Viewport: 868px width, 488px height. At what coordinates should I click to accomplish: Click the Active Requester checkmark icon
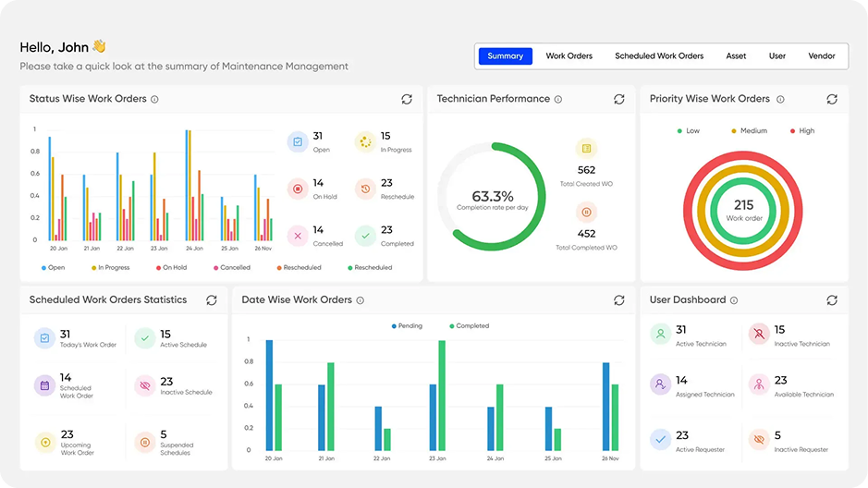[660, 439]
